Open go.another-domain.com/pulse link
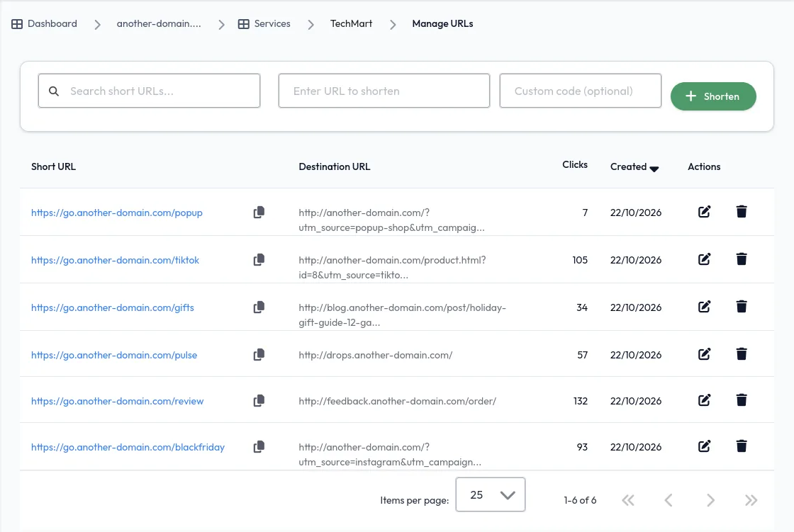Image resolution: width=794 pixels, height=532 pixels. click(114, 356)
